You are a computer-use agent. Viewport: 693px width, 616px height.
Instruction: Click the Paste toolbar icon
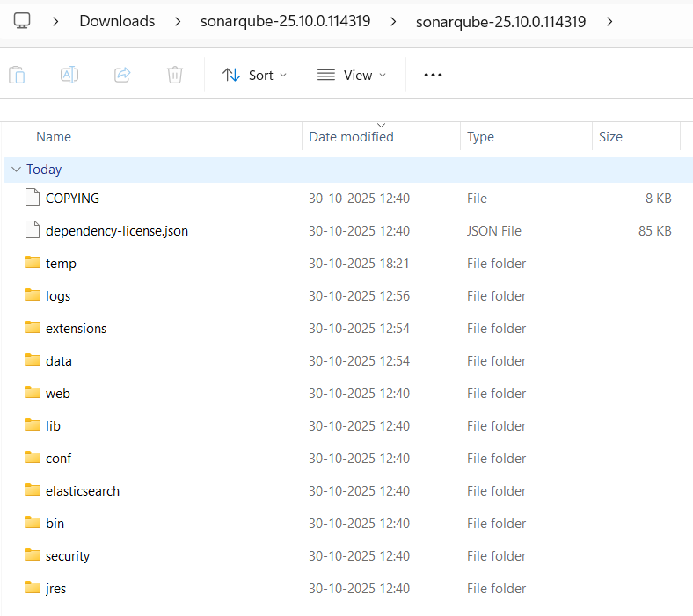[17, 75]
